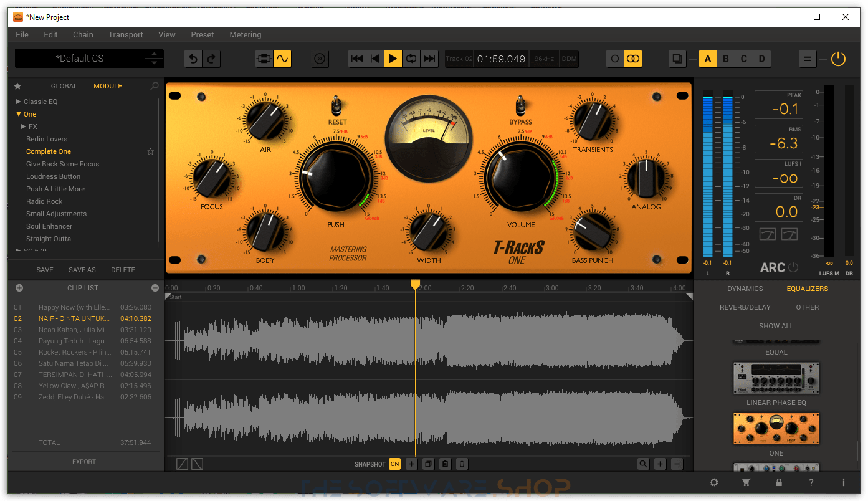Click the level match equals icon
This screenshot has height=501, width=868.
pos(808,59)
